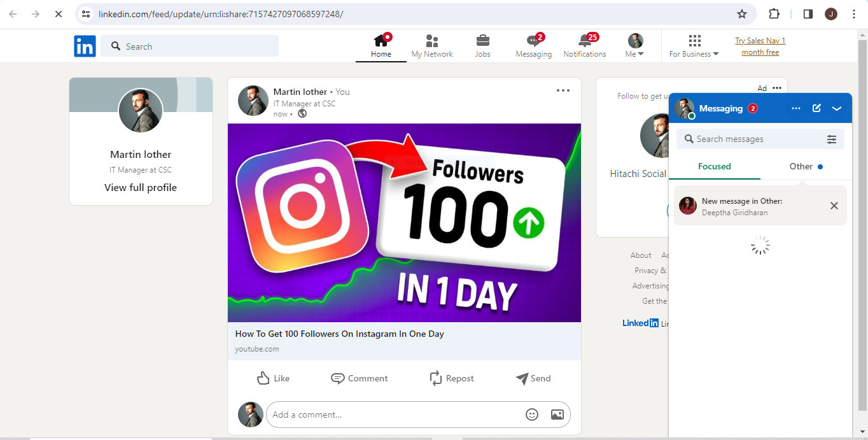The image size is (868, 440).
Task: Click the LinkedIn logo icon
Action: pyautogui.click(x=85, y=46)
